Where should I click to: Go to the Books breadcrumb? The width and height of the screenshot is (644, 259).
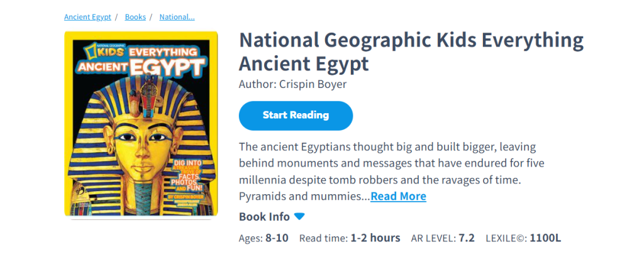point(135,17)
